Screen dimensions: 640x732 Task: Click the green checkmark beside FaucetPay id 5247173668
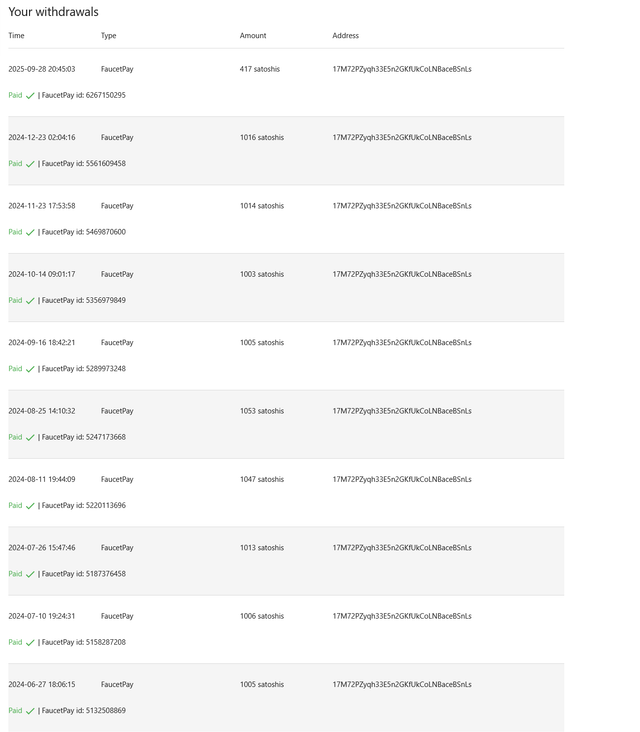30,438
